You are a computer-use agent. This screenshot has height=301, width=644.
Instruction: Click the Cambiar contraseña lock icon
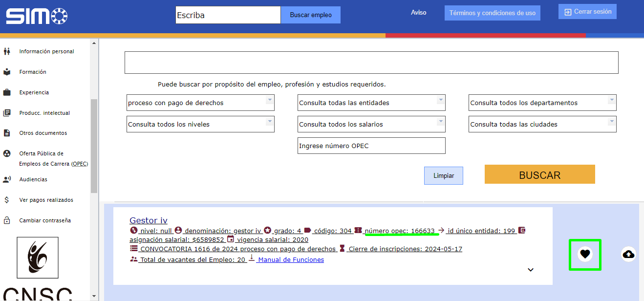coord(7,220)
